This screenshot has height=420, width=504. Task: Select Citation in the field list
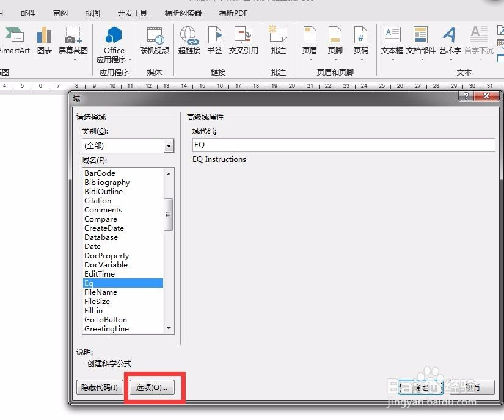(x=98, y=201)
